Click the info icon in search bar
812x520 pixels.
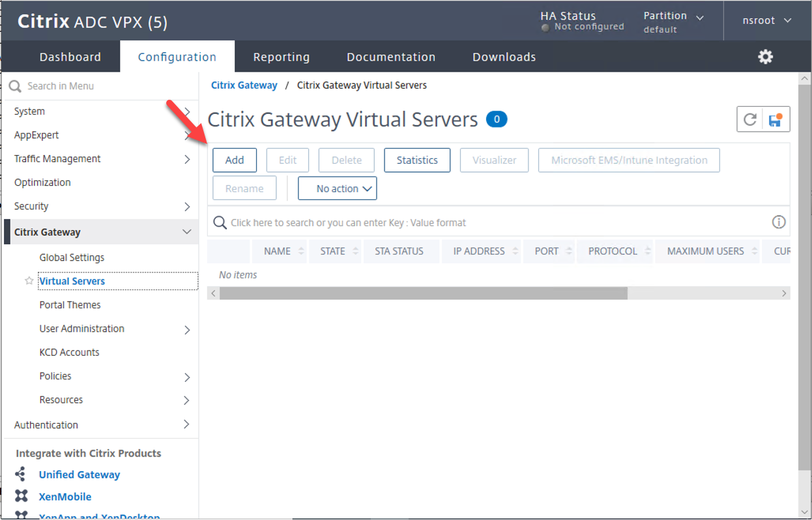779,222
